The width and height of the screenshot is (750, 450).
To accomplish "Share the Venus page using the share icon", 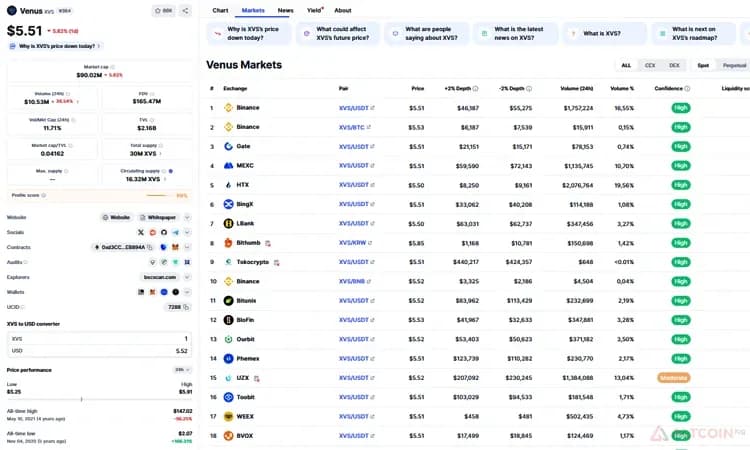I will 185,11.
